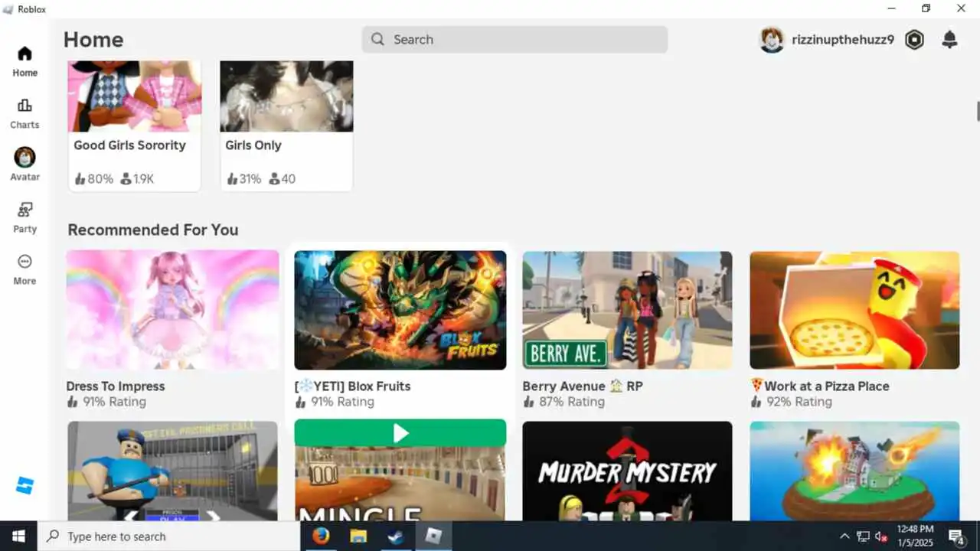Open the Berry Avenue RP thumbnail

click(x=627, y=310)
